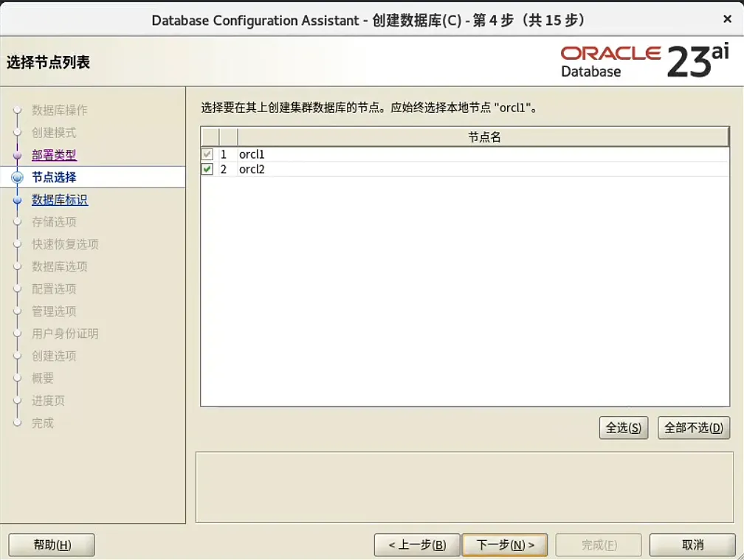744x560 pixels.
Task: Click the grayed step dot beside 完成
Action: [x=18, y=423]
